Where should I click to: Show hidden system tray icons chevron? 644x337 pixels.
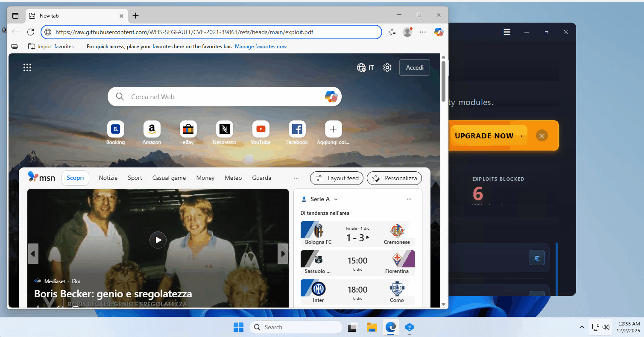pos(582,328)
